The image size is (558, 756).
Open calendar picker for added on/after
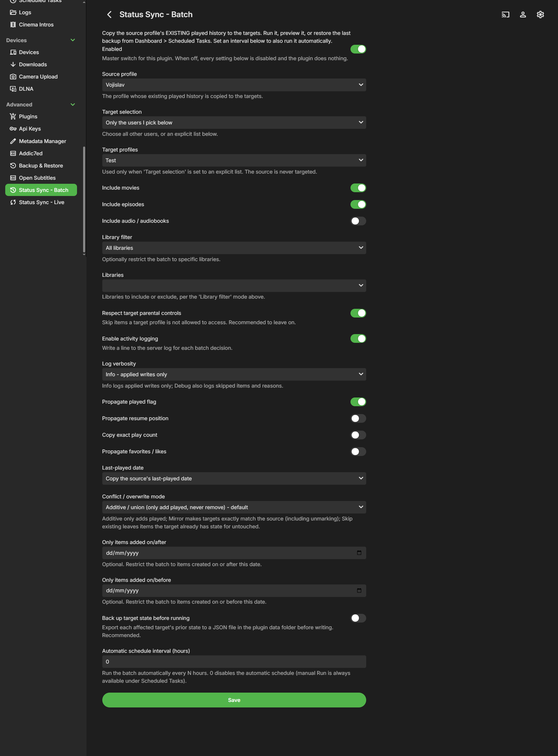click(359, 552)
